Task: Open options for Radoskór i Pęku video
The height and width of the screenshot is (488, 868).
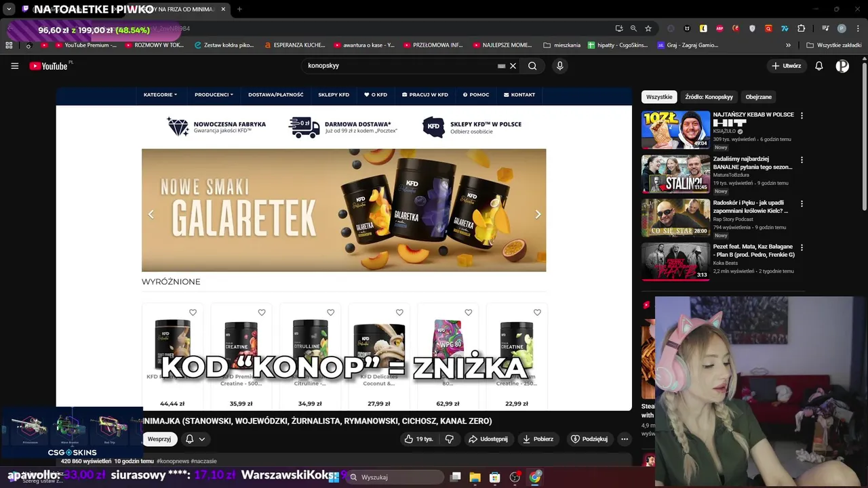Action: tap(802, 204)
